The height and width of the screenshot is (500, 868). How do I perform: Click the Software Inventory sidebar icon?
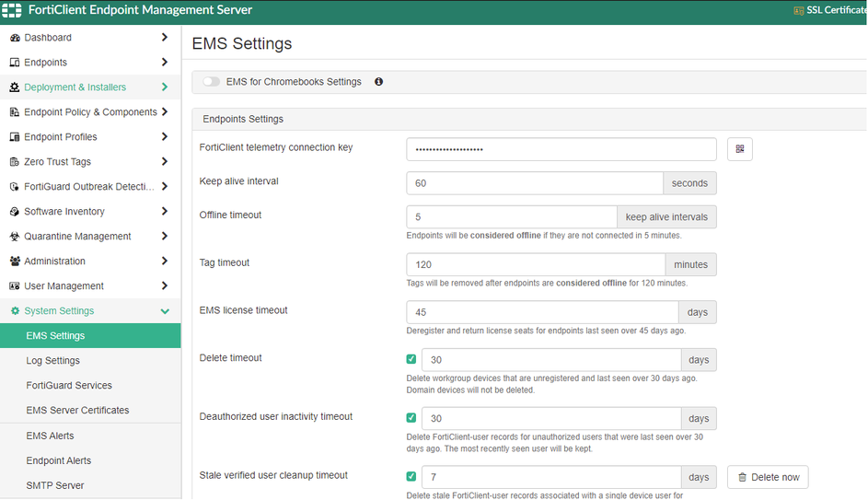[x=15, y=212]
